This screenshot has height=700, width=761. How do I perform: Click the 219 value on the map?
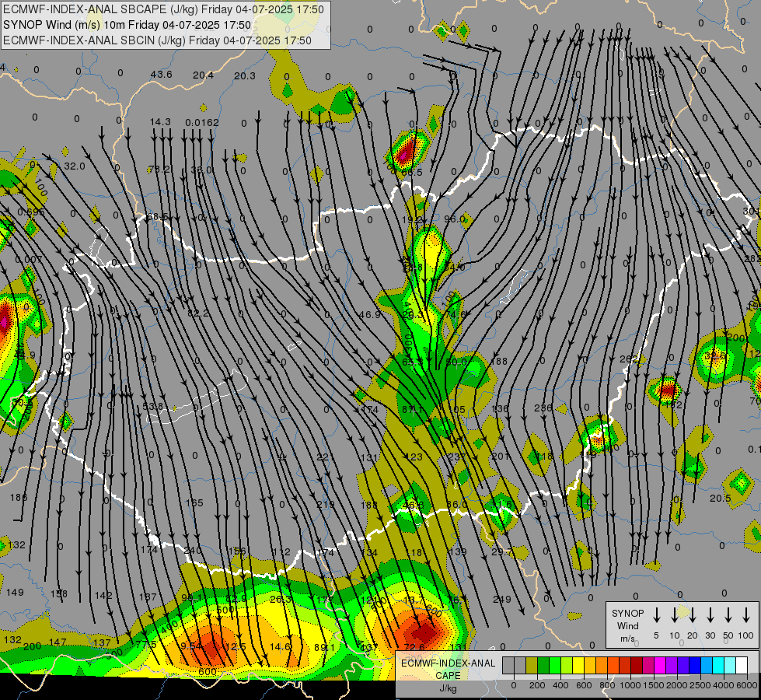click(325, 504)
